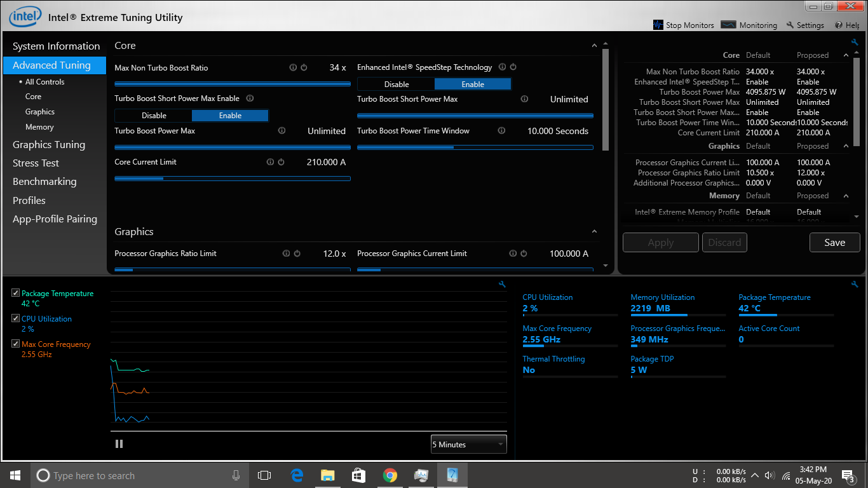The image size is (868, 488).
Task: Open Settings from the top bar
Action: point(805,25)
